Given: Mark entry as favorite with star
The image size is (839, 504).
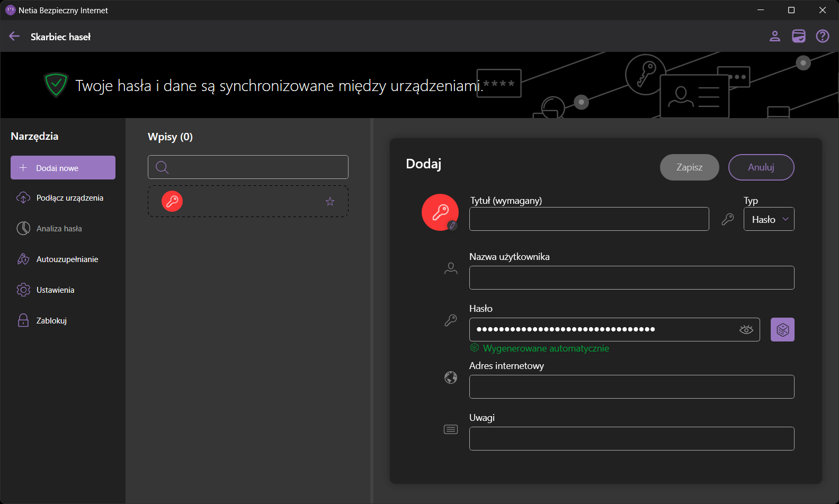Looking at the screenshot, I should tap(330, 201).
